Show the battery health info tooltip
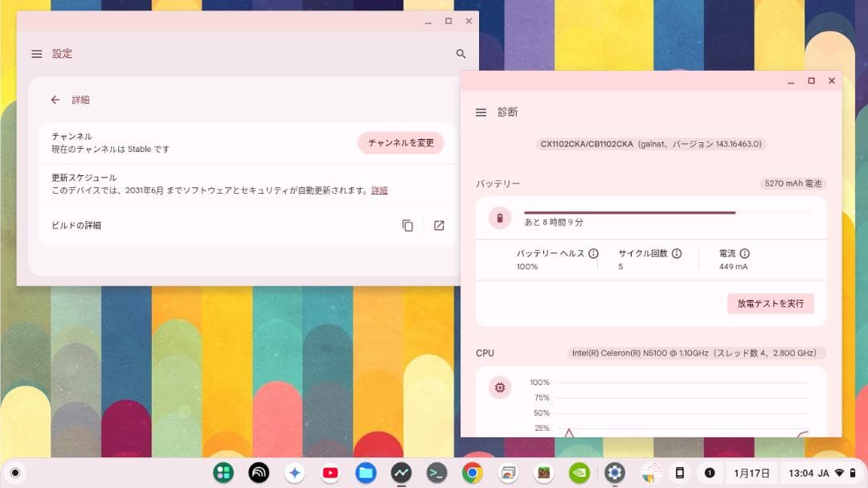This screenshot has height=488, width=868. pyautogui.click(x=593, y=253)
